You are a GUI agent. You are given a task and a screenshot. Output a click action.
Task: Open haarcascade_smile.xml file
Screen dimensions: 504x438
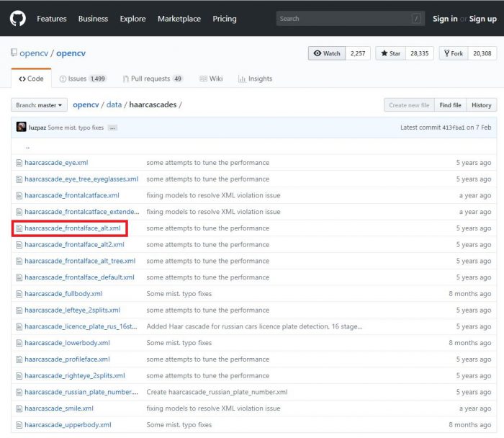(59, 408)
